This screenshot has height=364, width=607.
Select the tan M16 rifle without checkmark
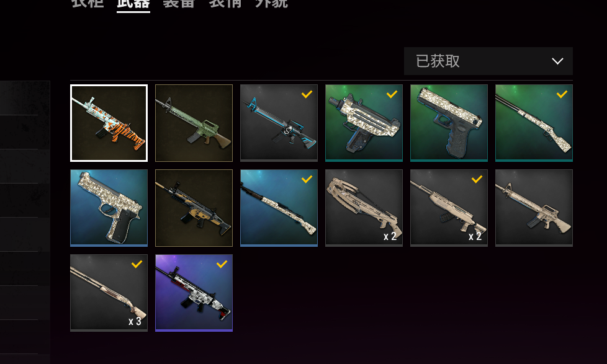pos(534,208)
